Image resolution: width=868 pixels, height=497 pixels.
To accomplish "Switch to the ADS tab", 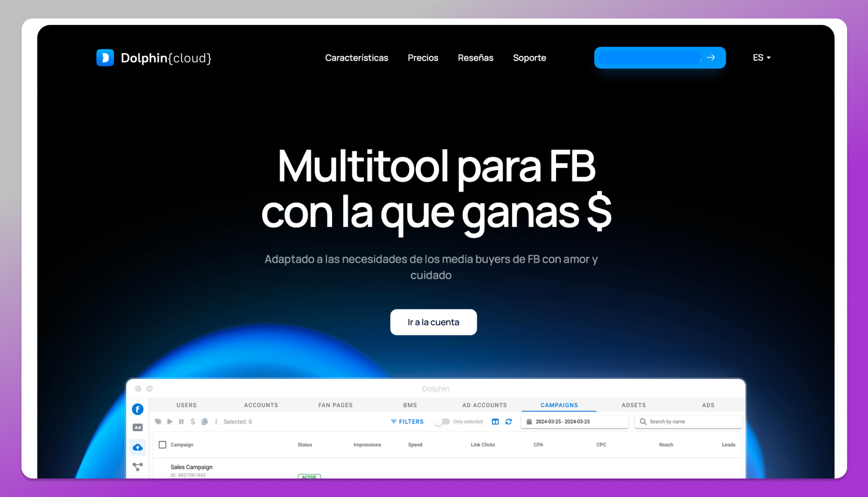I will (708, 405).
